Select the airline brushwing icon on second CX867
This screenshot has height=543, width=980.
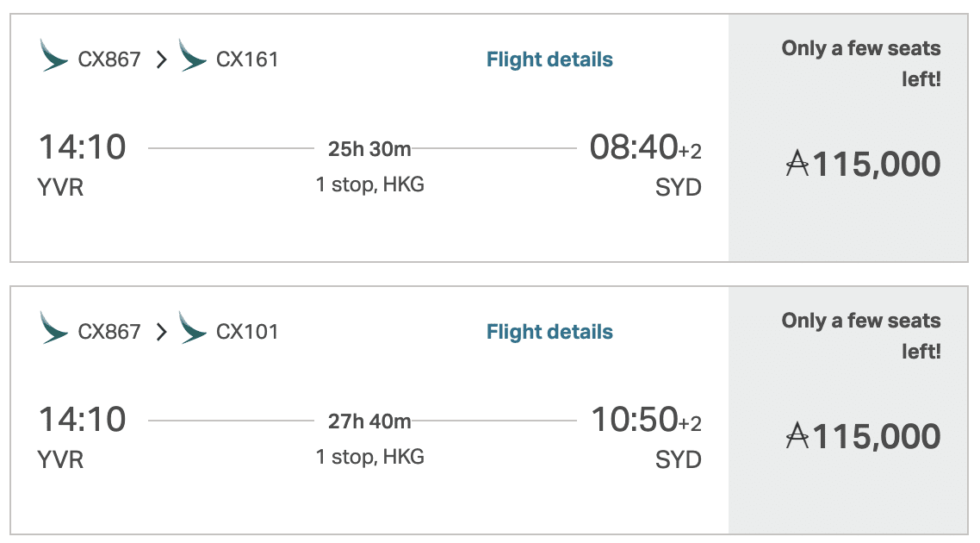pos(52,330)
